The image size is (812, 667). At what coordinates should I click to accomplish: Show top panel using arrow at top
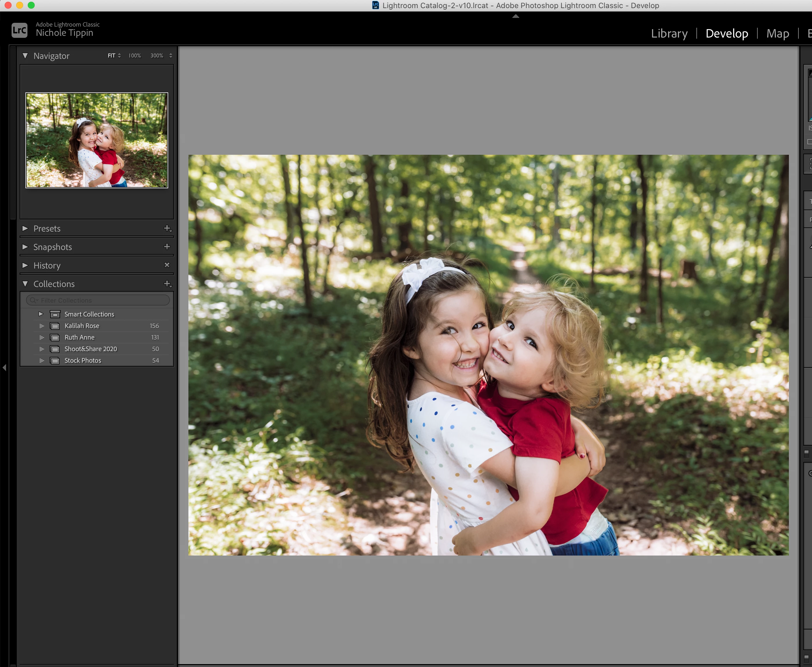click(x=516, y=16)
